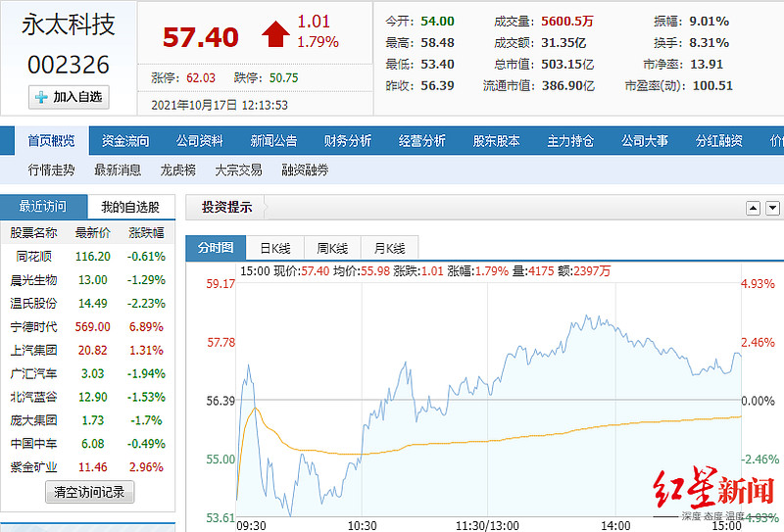Click the 股票名称 column header

33,233
